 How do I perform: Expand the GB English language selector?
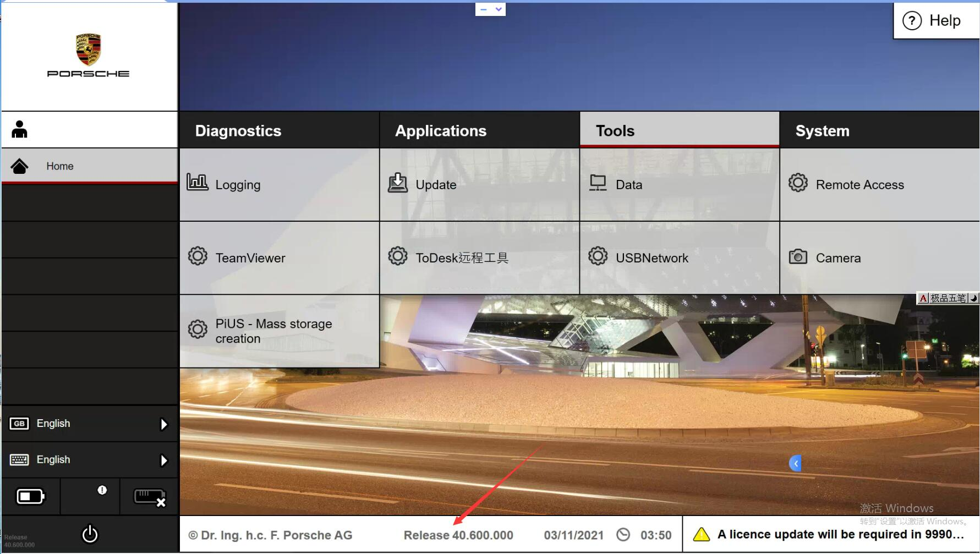pos(163,424)
